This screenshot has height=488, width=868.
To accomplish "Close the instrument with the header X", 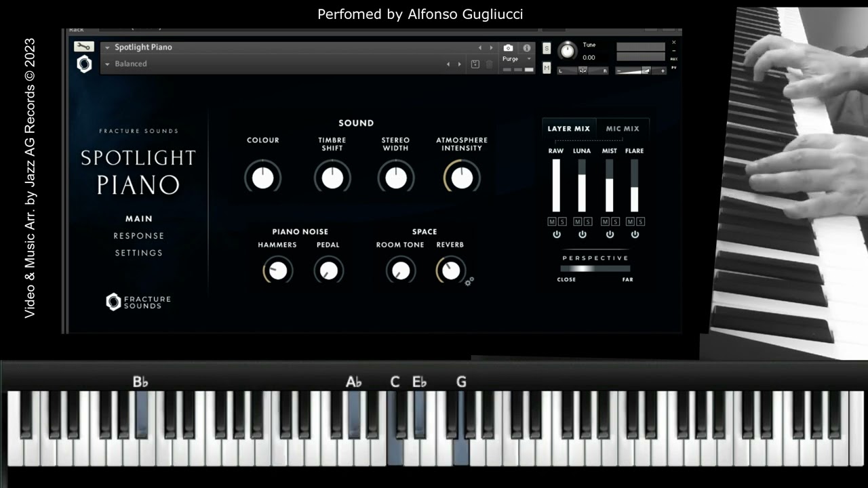I will point(673,43).
